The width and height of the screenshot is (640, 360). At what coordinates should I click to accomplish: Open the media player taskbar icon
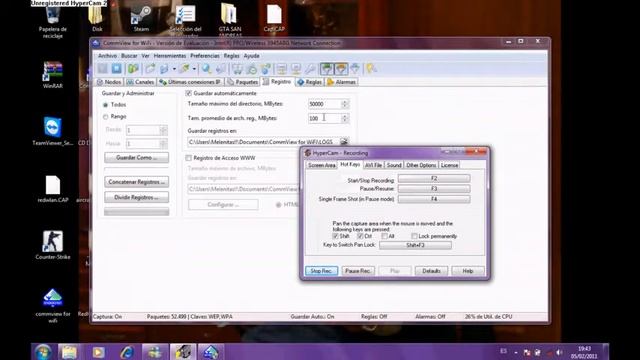pyautogui.click(x=98, y=352)
